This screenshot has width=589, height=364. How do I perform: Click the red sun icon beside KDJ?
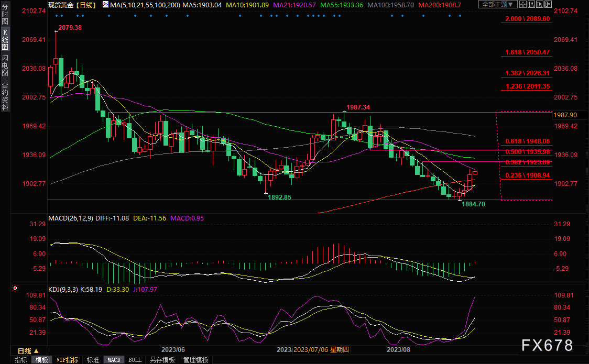tap(15, 288)
